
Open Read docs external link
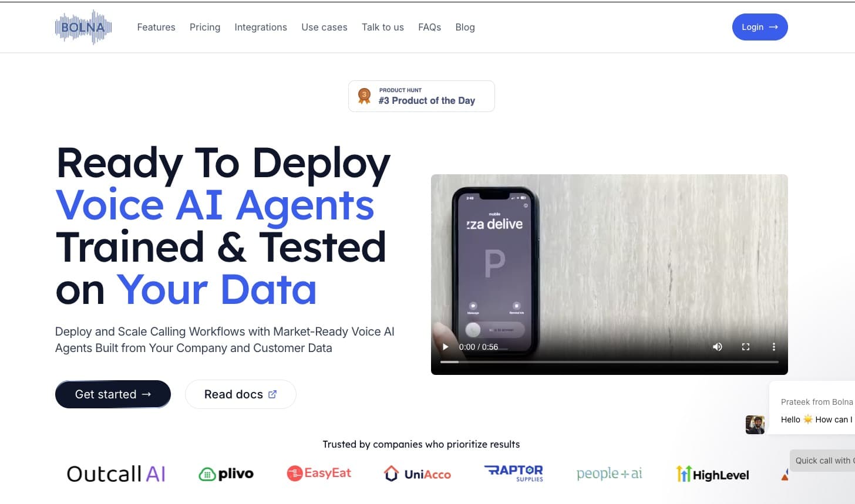(x=240, y=394)
